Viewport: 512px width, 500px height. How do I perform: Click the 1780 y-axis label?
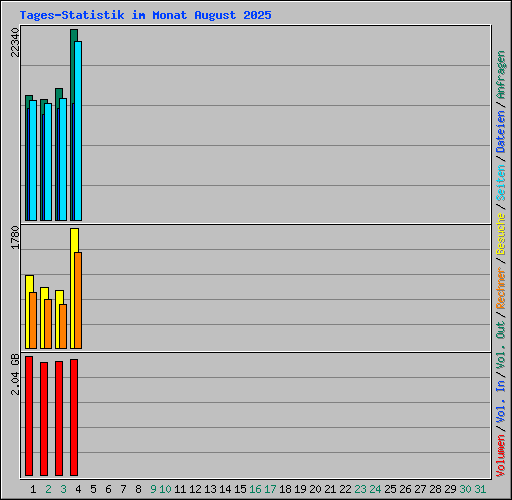click(15, 237)
